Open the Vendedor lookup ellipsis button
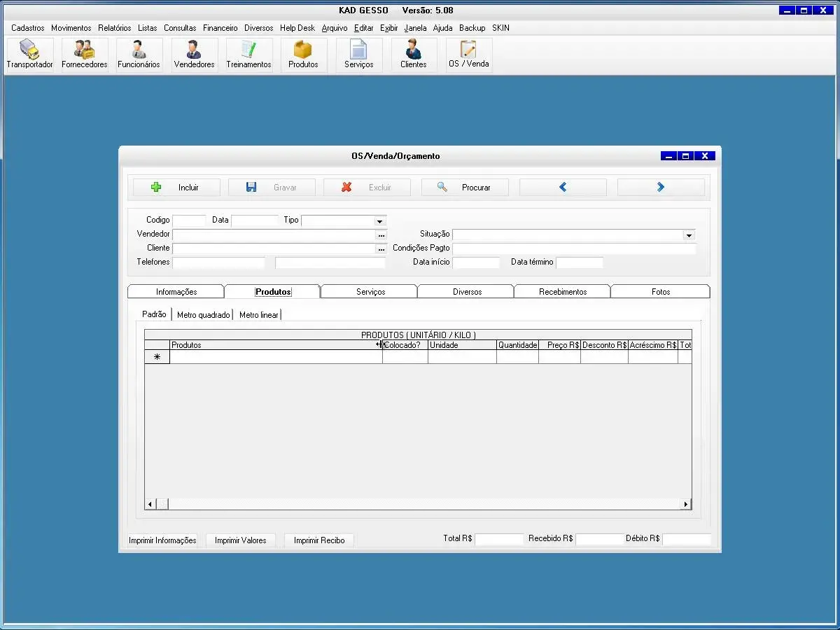This screenshot has height=630, width=840. click(x=381, y=235)
